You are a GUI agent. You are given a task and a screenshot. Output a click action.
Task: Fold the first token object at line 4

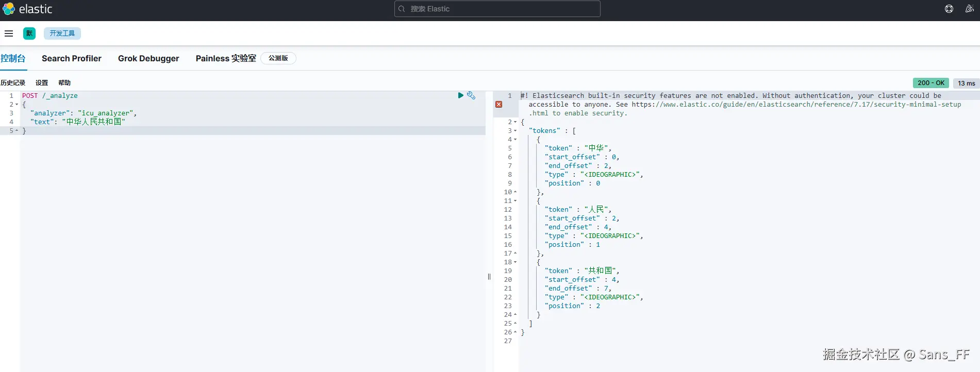pos(515,140)
